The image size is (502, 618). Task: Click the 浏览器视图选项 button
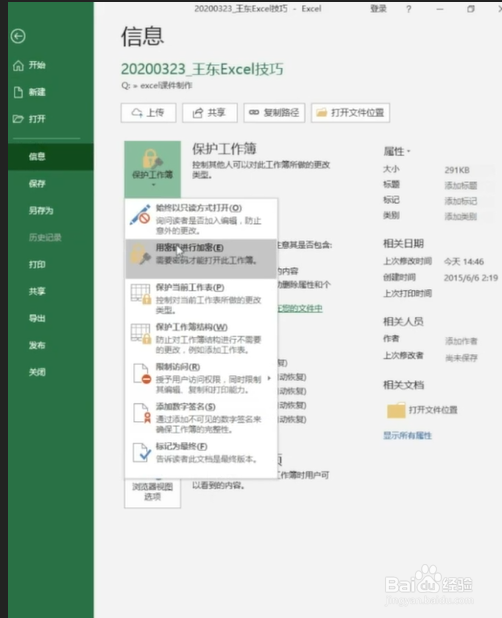[152, 492]
